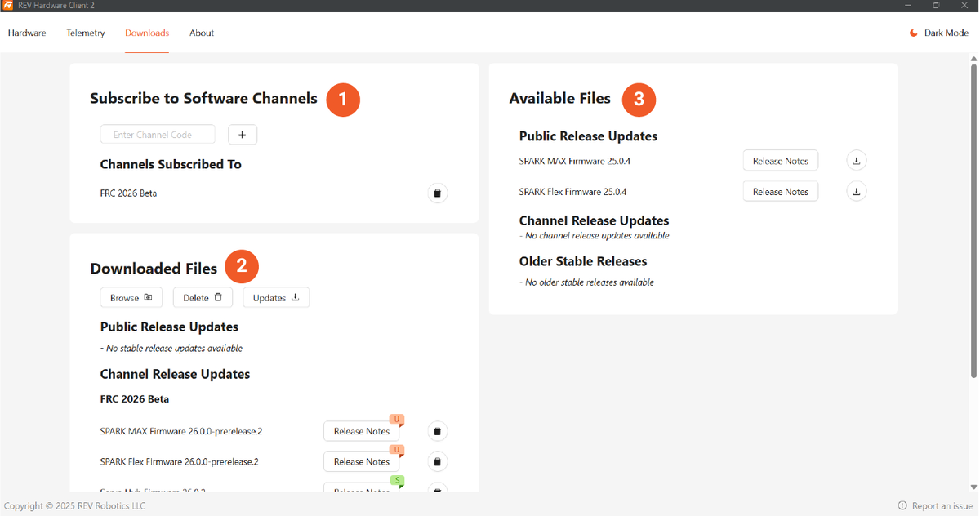The height and width of the screenshot is (516, 980).
Task: Click the vertical page scrollbar
Action: (973, 220)
